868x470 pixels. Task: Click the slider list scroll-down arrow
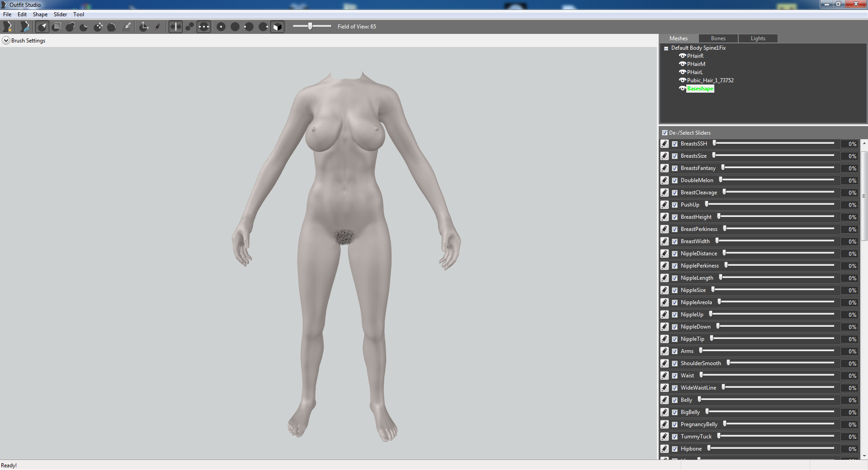864,456
